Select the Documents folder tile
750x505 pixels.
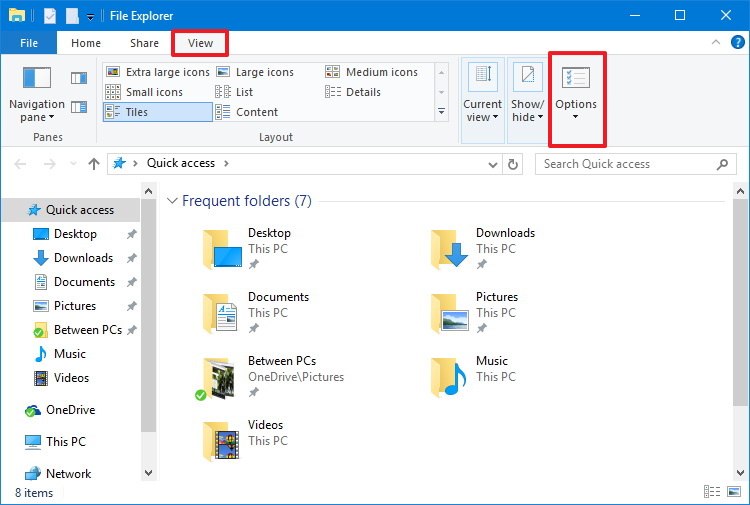256,313
